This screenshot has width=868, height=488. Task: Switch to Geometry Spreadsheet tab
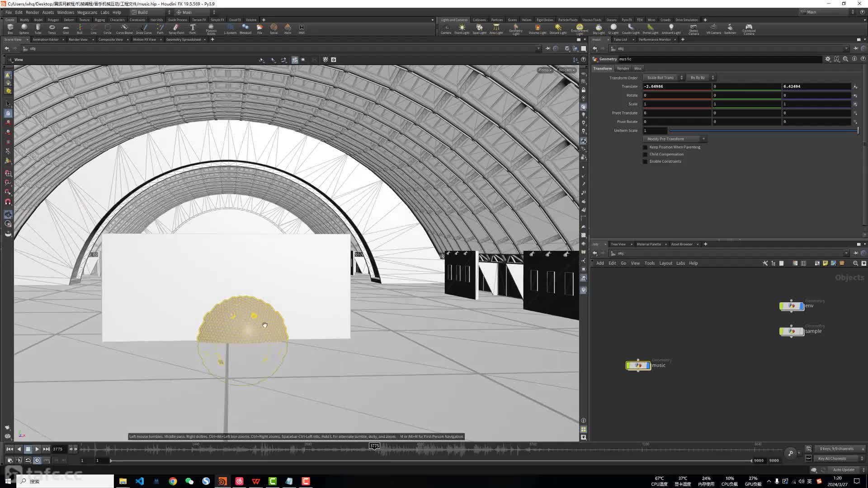(183, 40)
